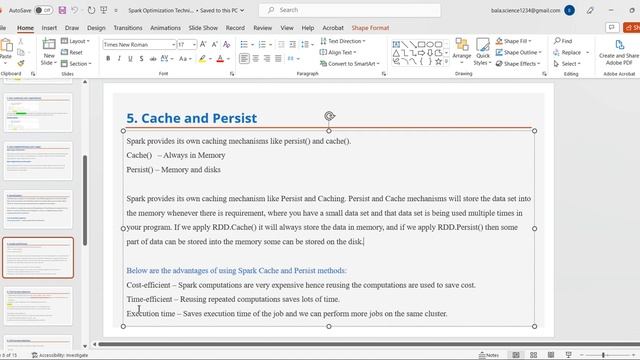
Task: Click the text box rotation handle
Action: (x=329, y=116)
